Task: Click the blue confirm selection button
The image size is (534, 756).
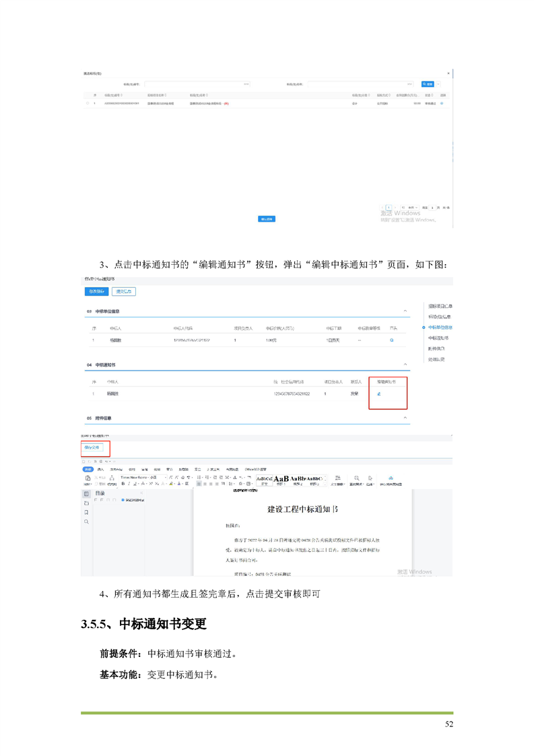Action: point(267,219)
